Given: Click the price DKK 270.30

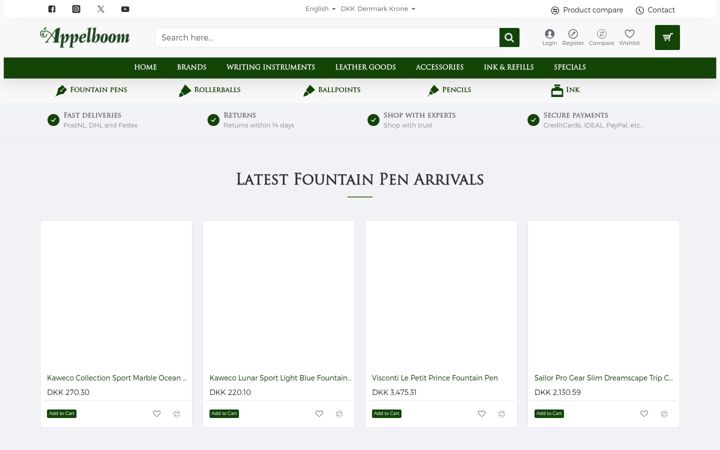Looking at the screenshot, I should click(68, 392).
